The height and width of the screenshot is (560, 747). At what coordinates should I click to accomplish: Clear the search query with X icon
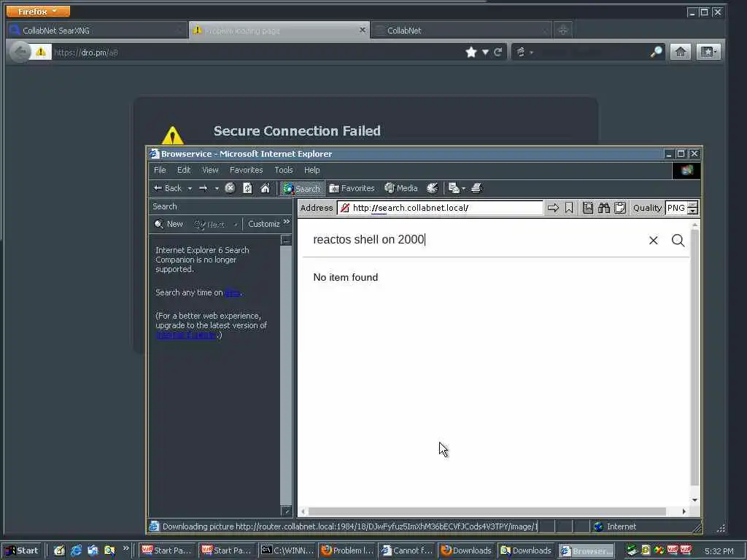(653, 241)
